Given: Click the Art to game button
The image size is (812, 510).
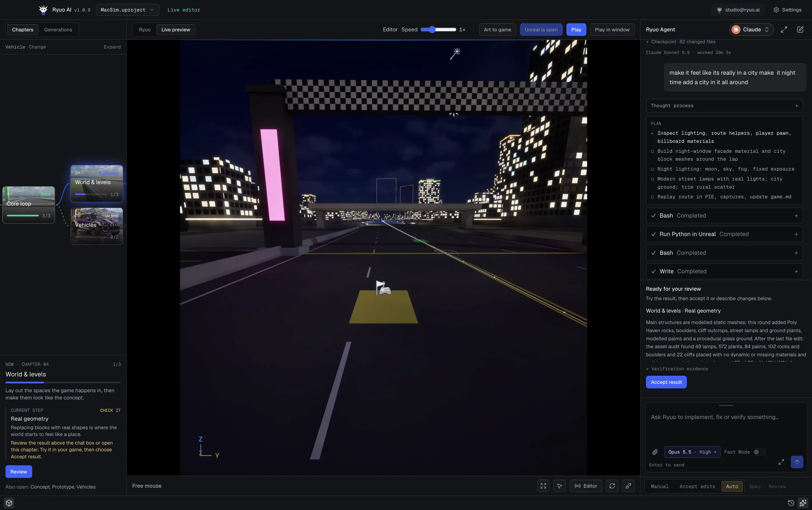Looking at the screenshot, I should coord(497,30).
